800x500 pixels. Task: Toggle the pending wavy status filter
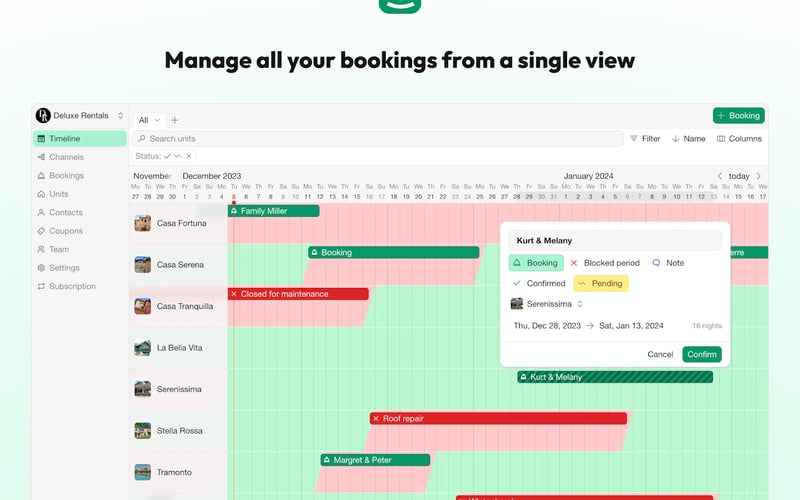pos(178,156)
